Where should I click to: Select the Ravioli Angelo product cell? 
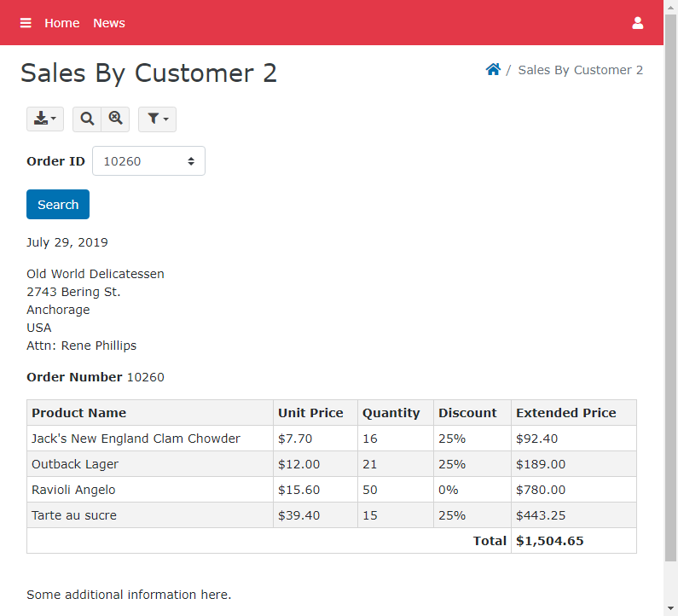[73, 490]
